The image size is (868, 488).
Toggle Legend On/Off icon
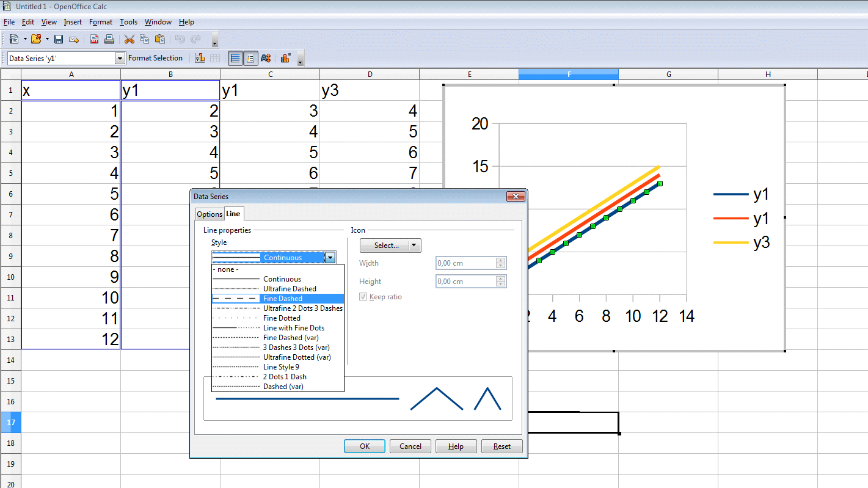[250, 59]
